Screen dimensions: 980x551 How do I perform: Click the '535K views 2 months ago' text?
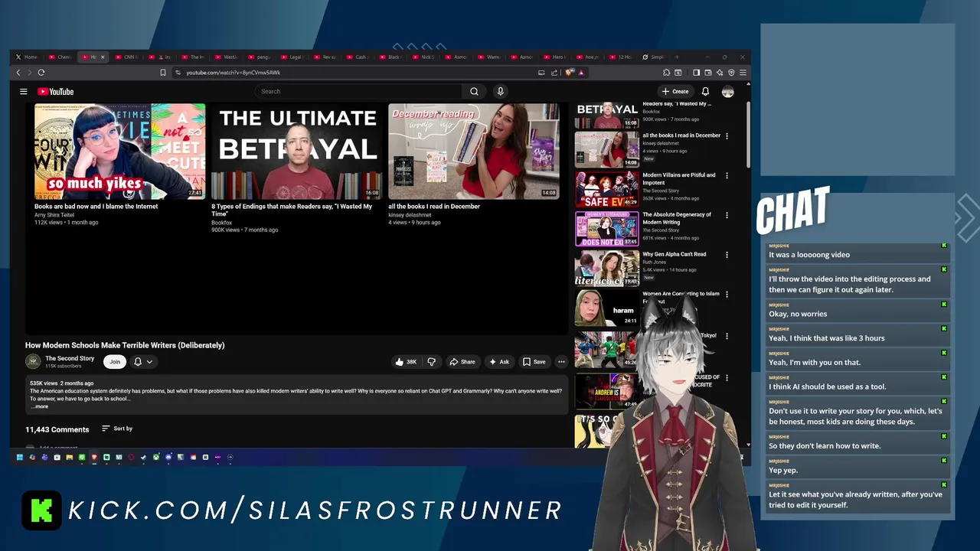(61, 383)
